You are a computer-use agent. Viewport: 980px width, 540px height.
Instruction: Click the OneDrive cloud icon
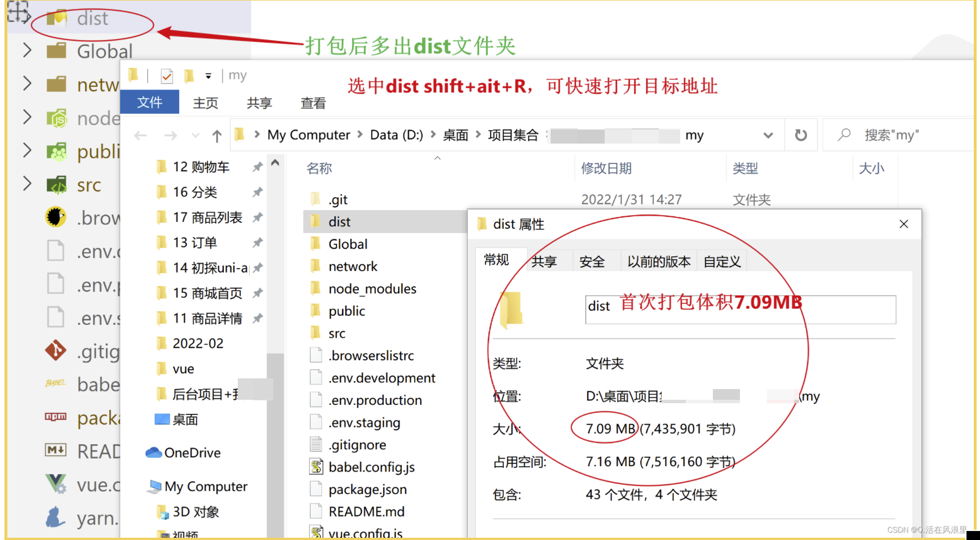coord(153,453)
